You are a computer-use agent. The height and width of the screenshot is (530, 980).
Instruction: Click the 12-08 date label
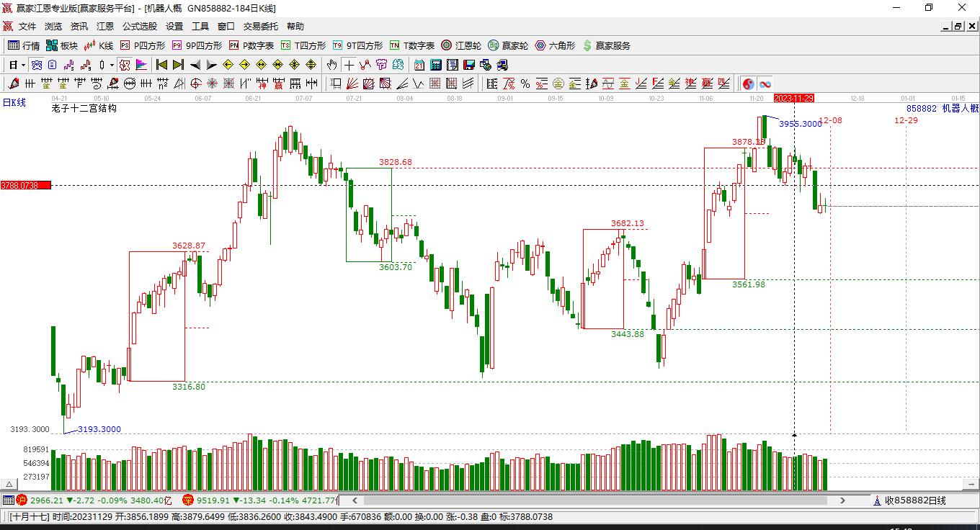click(831, 120)
